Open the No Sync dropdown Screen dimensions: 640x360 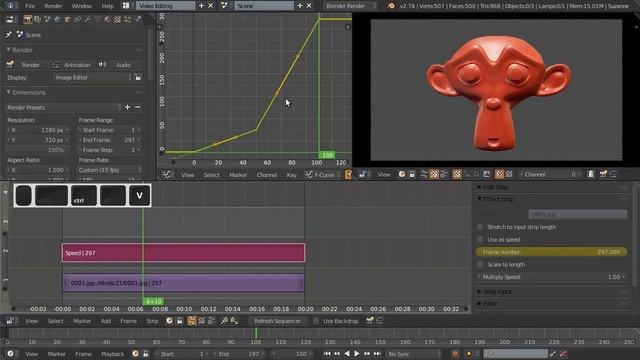click(413, 354)
